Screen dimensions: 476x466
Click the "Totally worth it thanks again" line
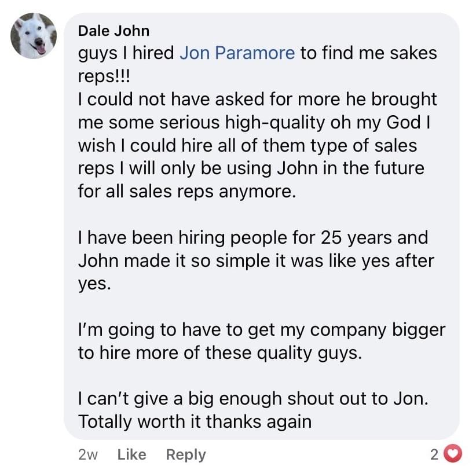coord(195,422)
